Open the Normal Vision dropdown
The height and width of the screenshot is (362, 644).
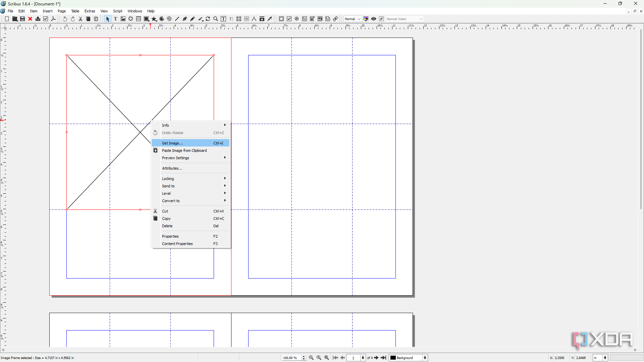tap(405, 19)
